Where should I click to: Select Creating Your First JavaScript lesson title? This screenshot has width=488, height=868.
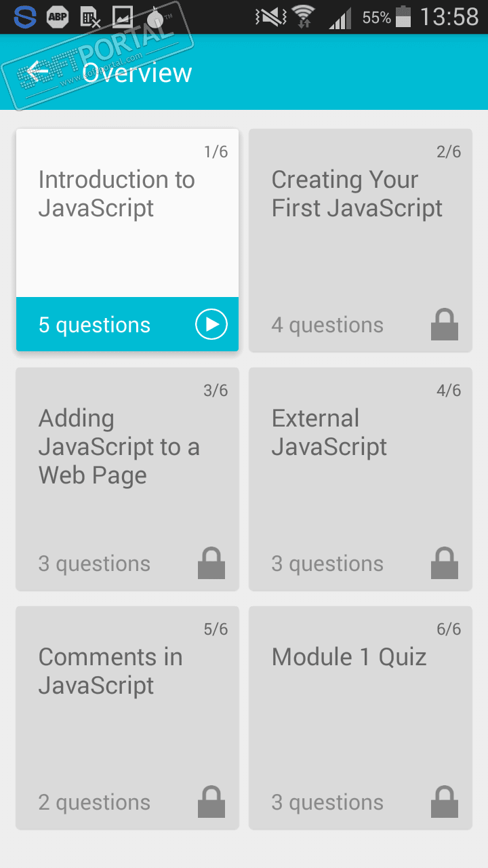pyautogui.click(x=357, y=194)
